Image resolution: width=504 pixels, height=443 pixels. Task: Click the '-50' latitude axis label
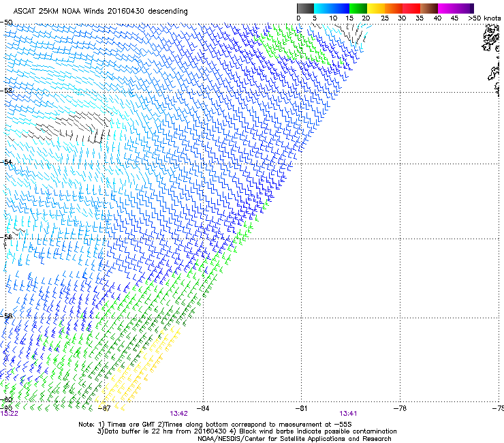coord(6,22)
